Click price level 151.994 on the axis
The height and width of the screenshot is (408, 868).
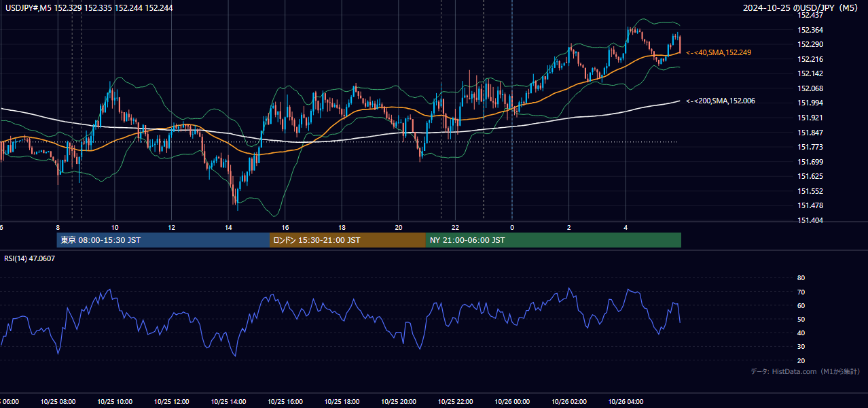click(810, 103)
